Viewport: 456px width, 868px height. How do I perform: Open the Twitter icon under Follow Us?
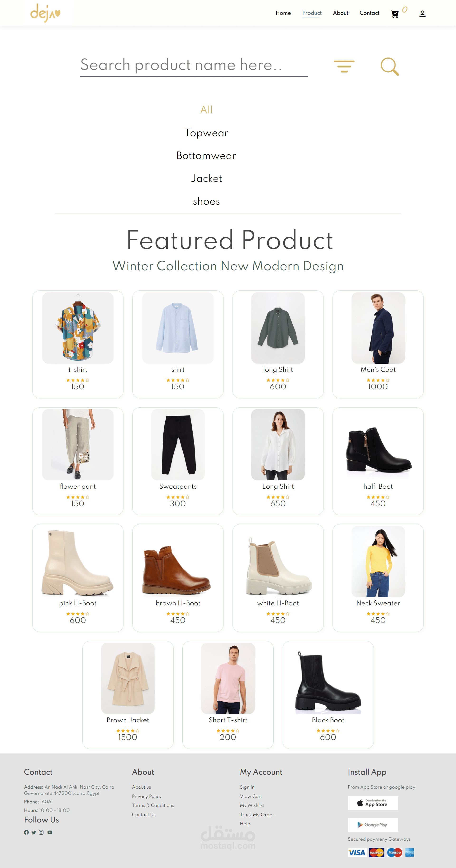click(x=34, y=832)
